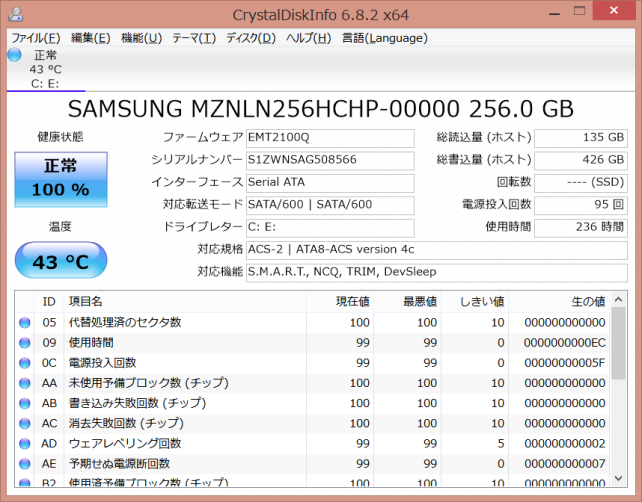Image resolution: width=642 pixels, height=502 pixels.
Task: Open the 編集(E) menu
Action: click(90, 38)
